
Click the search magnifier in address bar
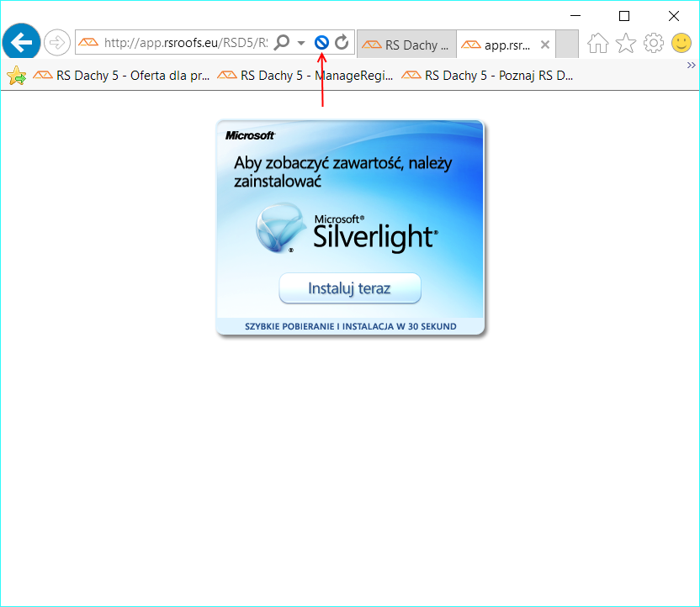point(282,42)
